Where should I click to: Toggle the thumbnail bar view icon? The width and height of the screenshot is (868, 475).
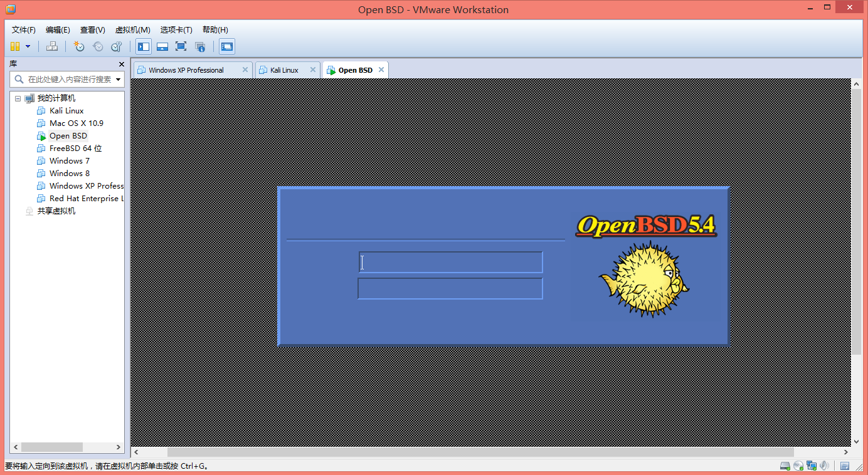pos(162,46)
